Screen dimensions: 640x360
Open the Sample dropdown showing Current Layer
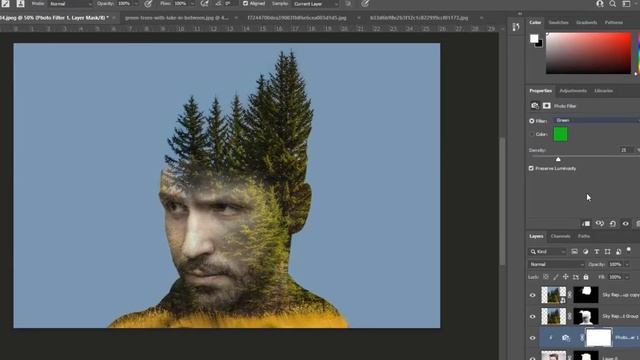(x=316, y=4)
